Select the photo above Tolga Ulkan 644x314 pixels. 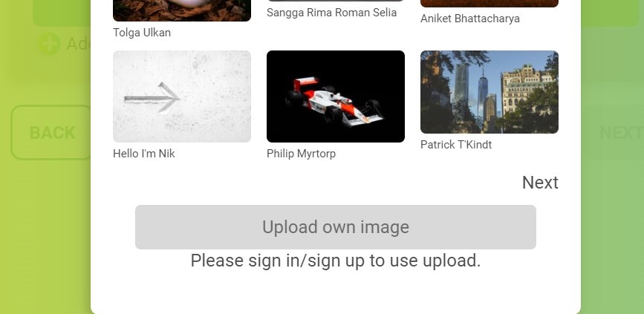tap(182, 10)
